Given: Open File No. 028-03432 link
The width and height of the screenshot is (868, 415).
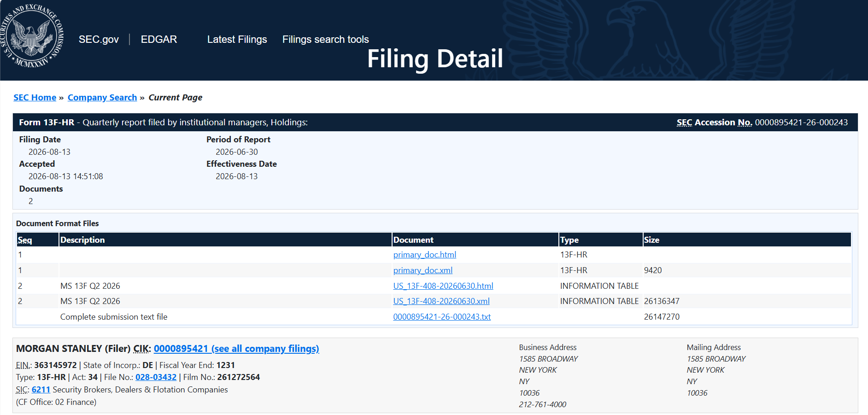Looking at the screenshot, I should [x=156, y=377].
